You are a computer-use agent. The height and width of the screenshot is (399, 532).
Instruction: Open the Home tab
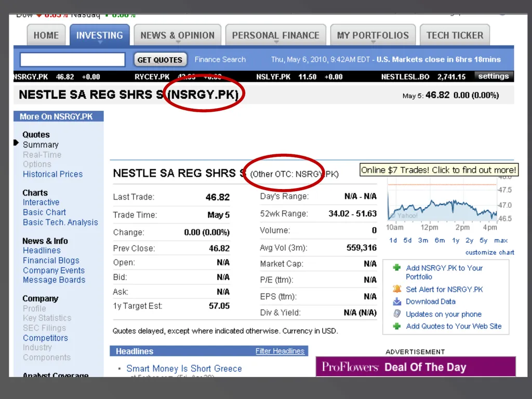[46, 35]
